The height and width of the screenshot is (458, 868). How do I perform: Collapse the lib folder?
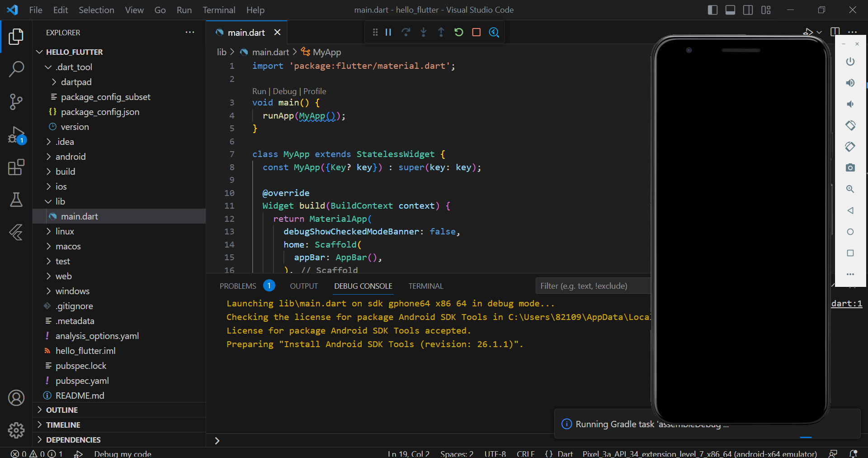click(x=48, y=201)
